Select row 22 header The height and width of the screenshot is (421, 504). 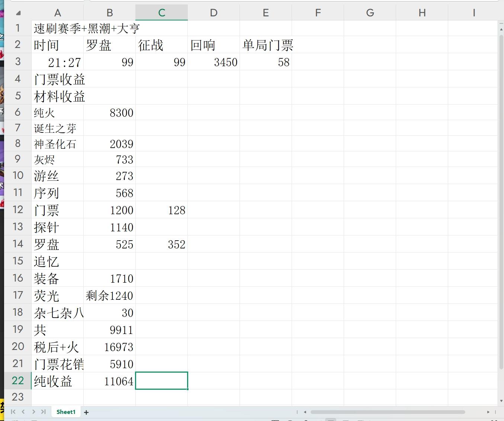17,380
